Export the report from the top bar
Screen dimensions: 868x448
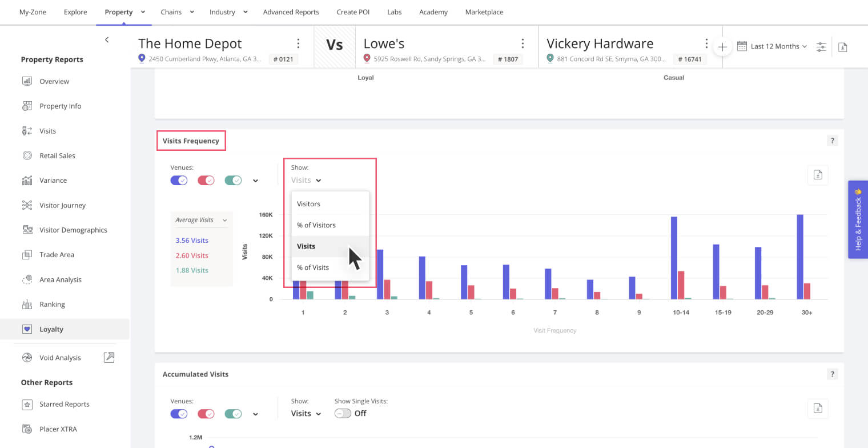coord(843,47)
